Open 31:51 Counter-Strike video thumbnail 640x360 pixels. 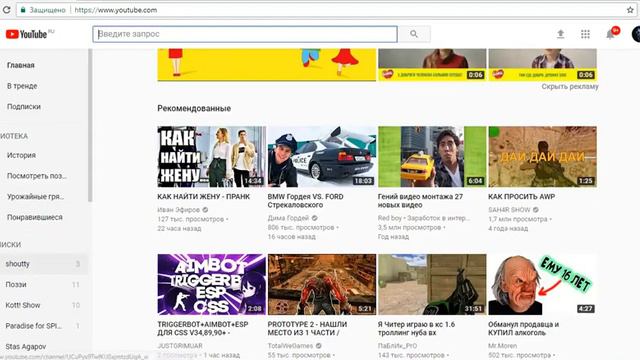click(x=432, y=284)
